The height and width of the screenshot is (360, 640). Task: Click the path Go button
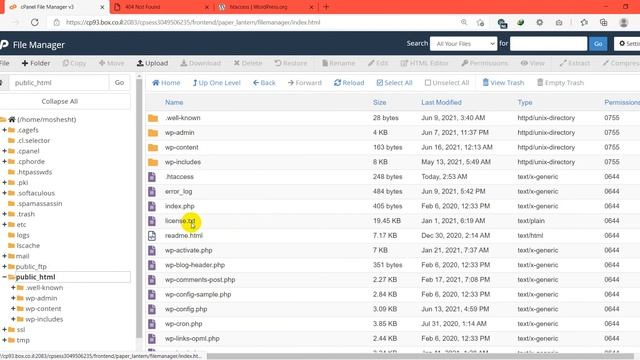coord(119,83)
